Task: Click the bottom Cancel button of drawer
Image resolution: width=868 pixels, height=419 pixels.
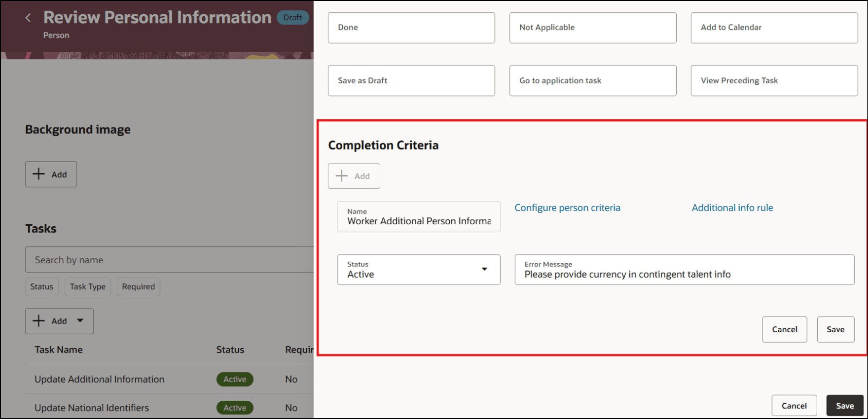Action: (x=794, y=406)
